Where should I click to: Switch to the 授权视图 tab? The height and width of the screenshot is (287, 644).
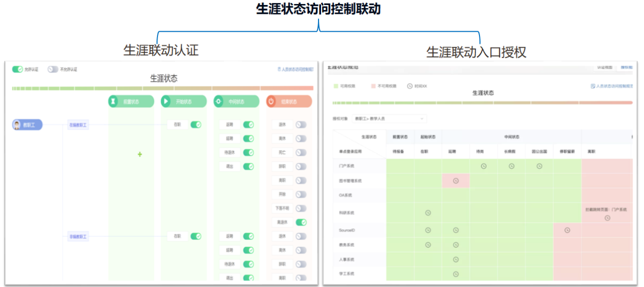[x=626, y=66]
